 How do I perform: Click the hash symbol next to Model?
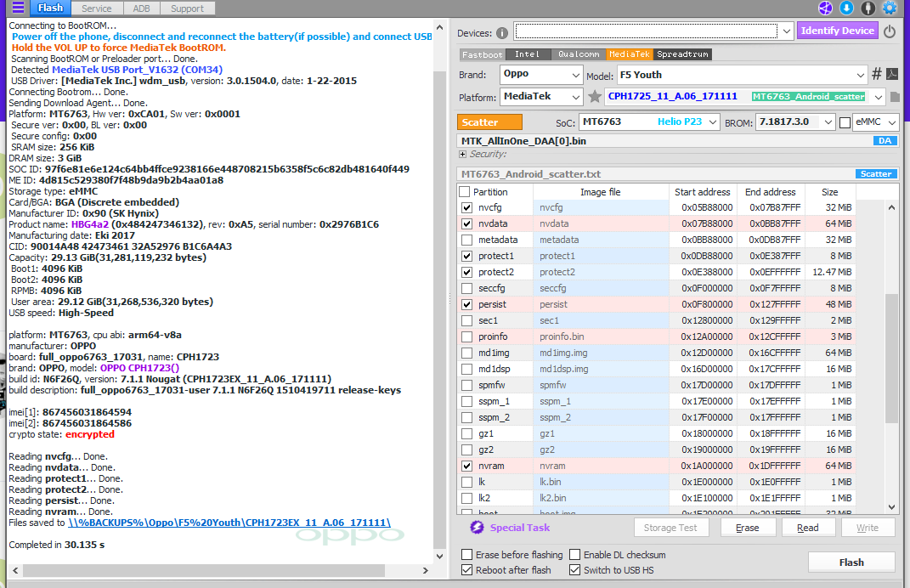click(876, 74)
